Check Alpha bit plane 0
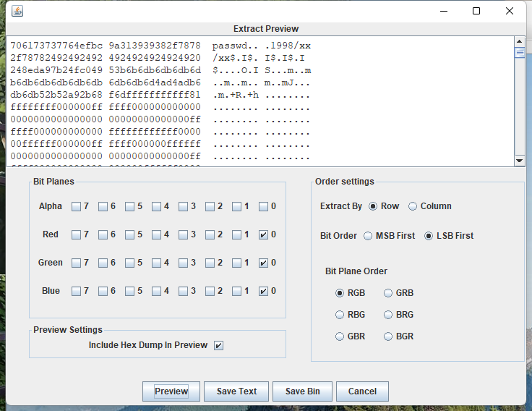The image size is (532, 411). point(264,206)
